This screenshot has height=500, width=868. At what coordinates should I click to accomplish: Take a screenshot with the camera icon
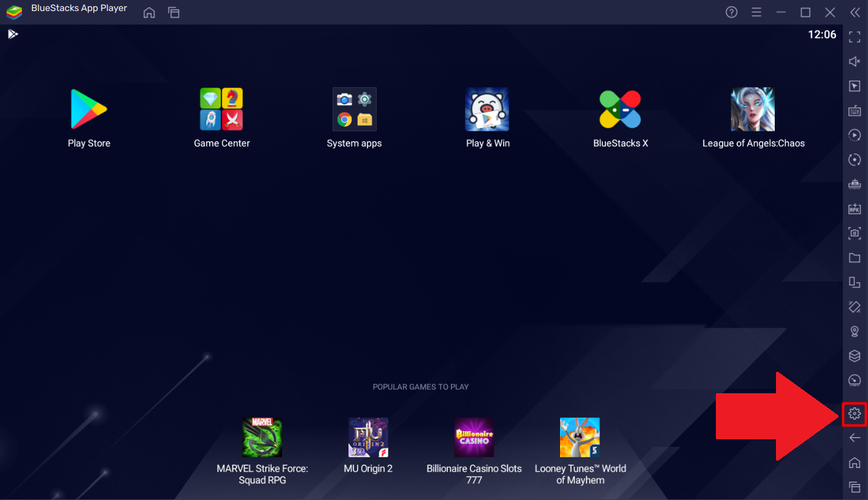(x=855, y=233)
